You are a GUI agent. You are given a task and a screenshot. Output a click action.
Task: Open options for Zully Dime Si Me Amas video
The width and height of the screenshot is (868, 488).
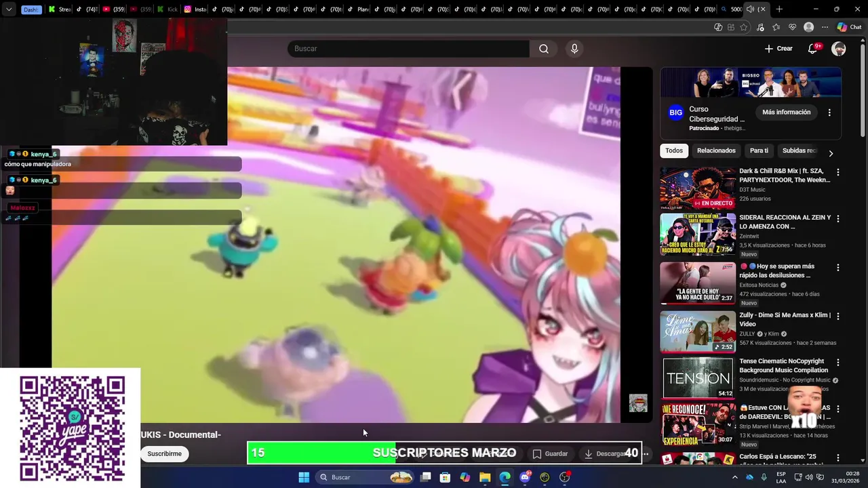838,316
